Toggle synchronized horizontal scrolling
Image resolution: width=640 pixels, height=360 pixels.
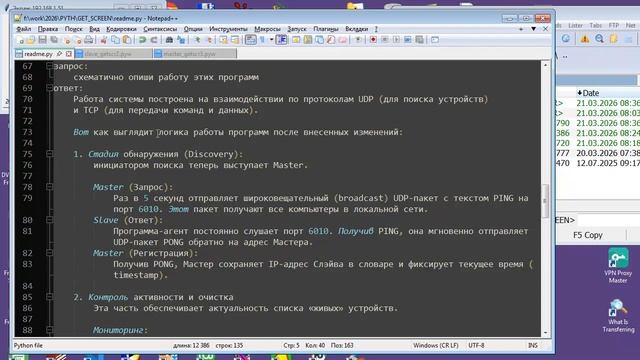(x=235, y=40)
